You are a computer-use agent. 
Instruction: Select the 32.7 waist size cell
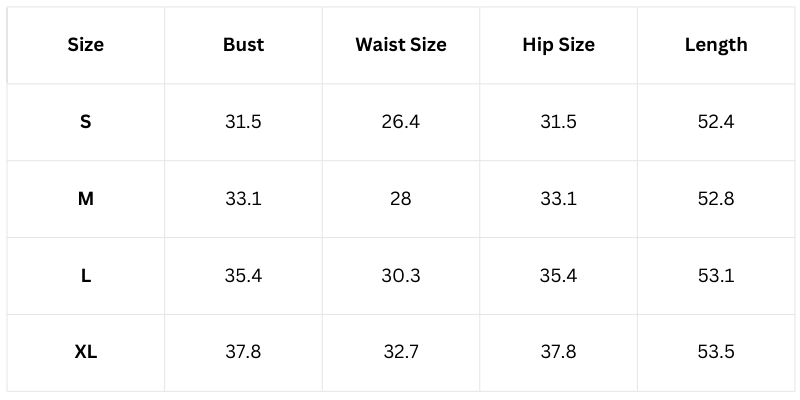point(401,352)
